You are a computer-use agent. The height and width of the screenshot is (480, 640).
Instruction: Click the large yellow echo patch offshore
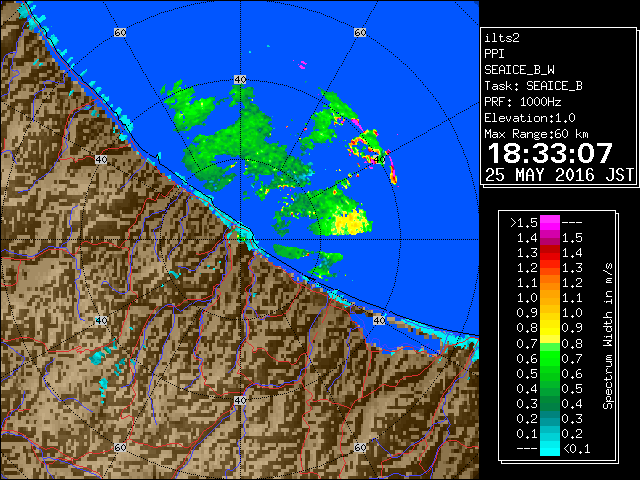click(352, 222)
